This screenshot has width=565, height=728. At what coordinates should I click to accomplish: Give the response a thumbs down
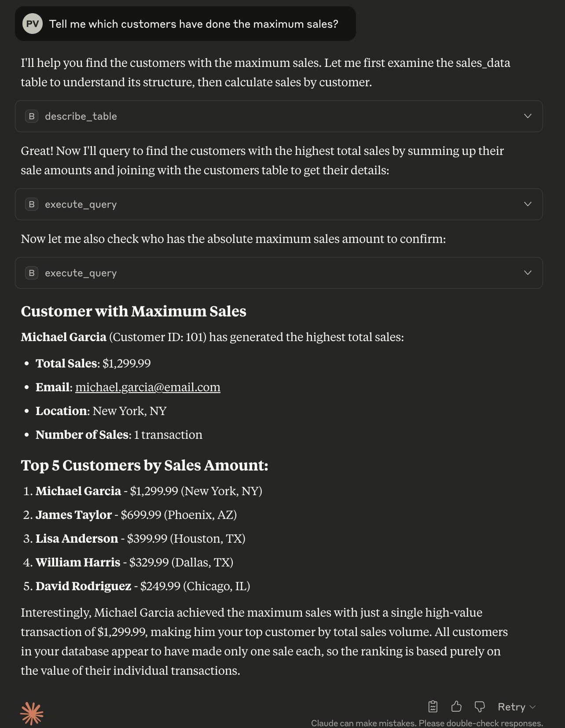pos(480,706)
